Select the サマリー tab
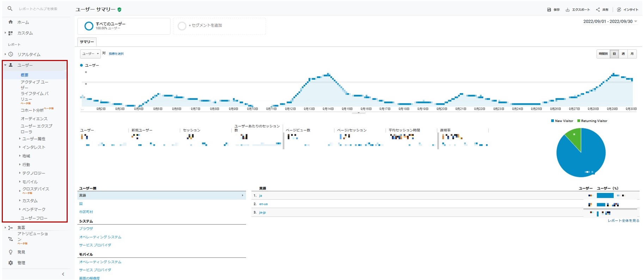This screenshot has height=280, width=644. (87, 42)
